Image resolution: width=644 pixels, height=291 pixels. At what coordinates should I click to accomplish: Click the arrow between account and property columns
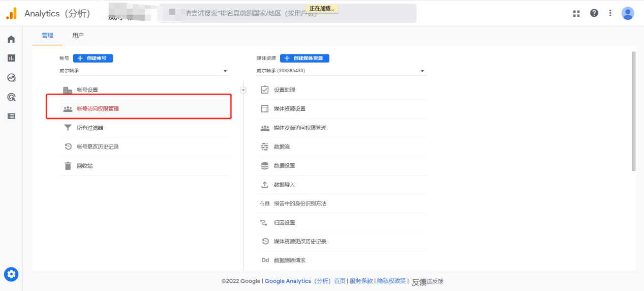pyautogui.click(x=243, y=90)
